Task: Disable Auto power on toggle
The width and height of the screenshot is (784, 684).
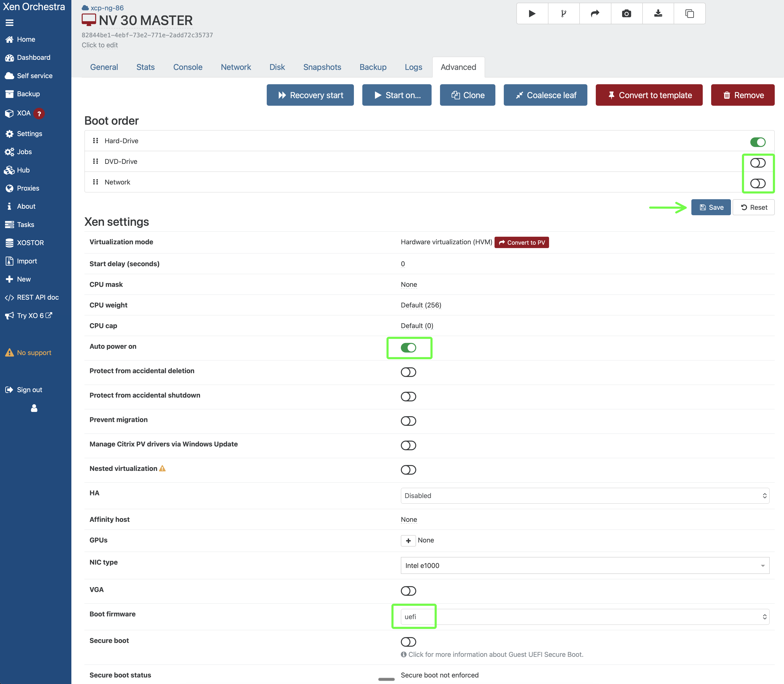Action: (x=408, y=348)
